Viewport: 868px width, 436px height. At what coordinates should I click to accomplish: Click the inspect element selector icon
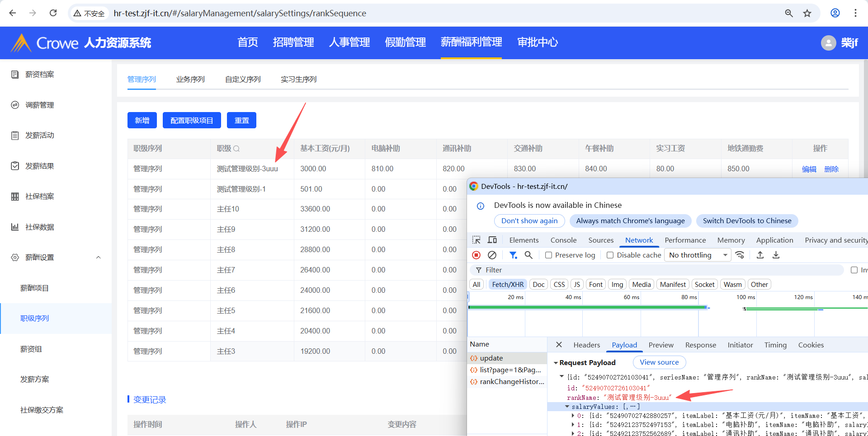(x=476, y=240)
